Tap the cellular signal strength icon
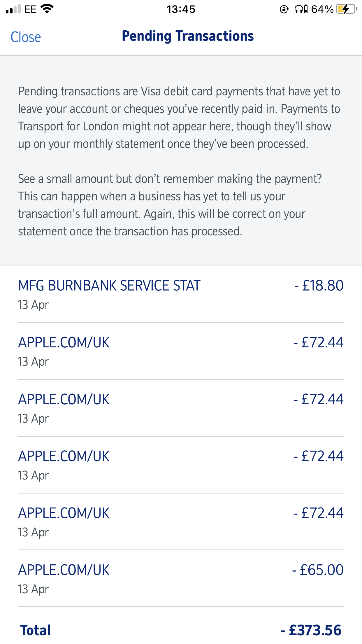 pos(13,9)
